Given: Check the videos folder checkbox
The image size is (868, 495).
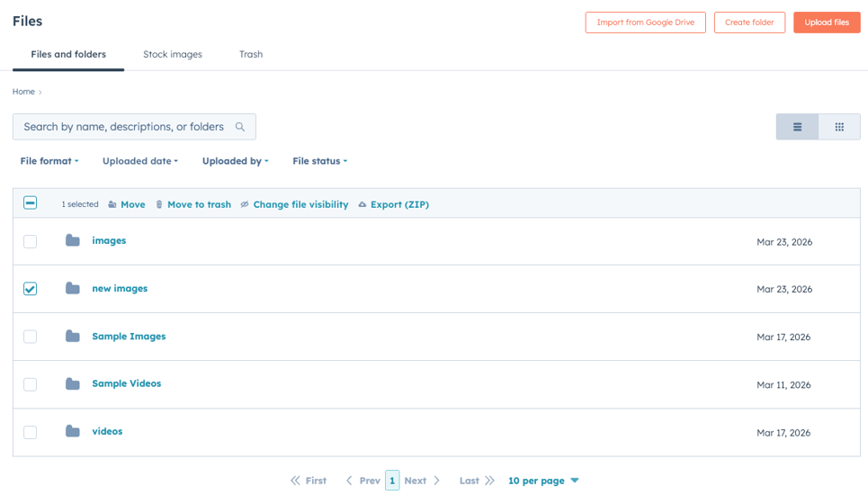Looking at the screenshot, I should pos(31,432).
